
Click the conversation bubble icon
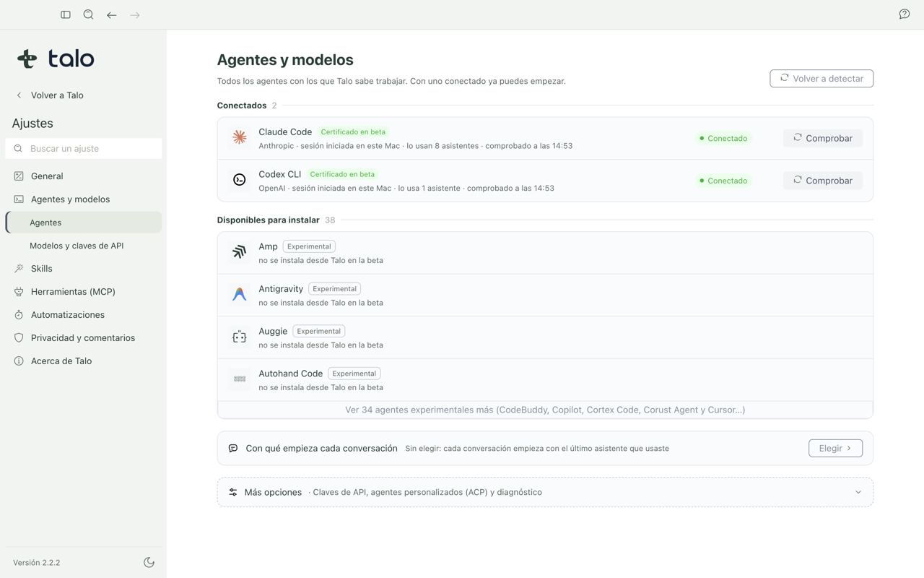(233, 448)
